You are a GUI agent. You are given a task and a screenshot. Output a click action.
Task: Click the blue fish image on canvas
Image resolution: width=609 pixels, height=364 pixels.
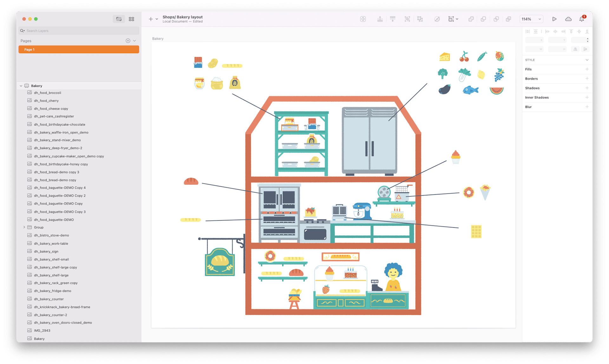click(470, 90)
